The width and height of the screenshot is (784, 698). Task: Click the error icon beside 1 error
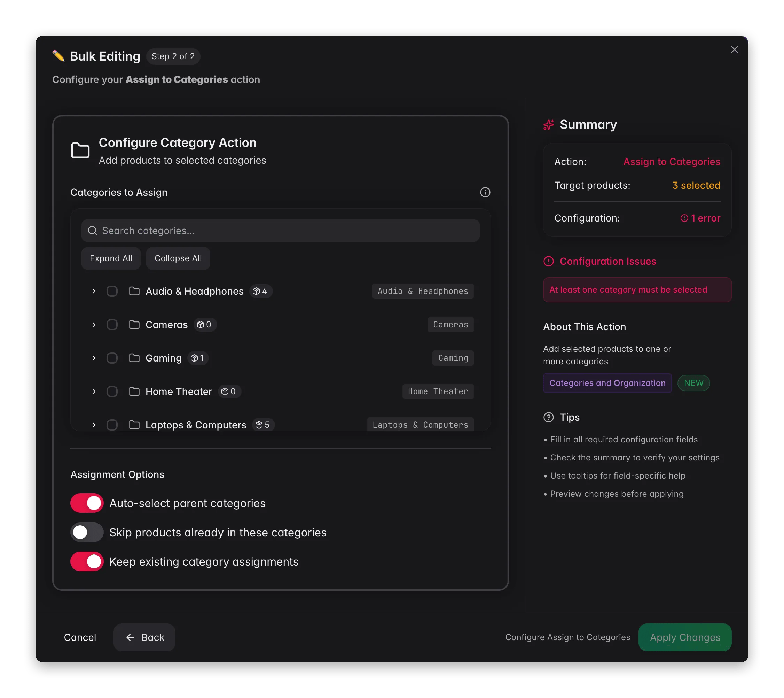point(684,218)
